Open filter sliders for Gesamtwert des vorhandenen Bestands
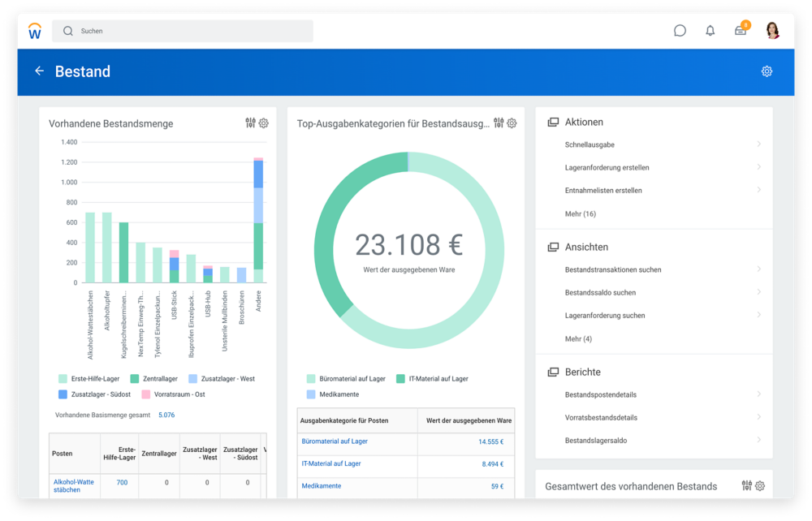Viewport: 812px width, 521px height. [x=746, y=486]
